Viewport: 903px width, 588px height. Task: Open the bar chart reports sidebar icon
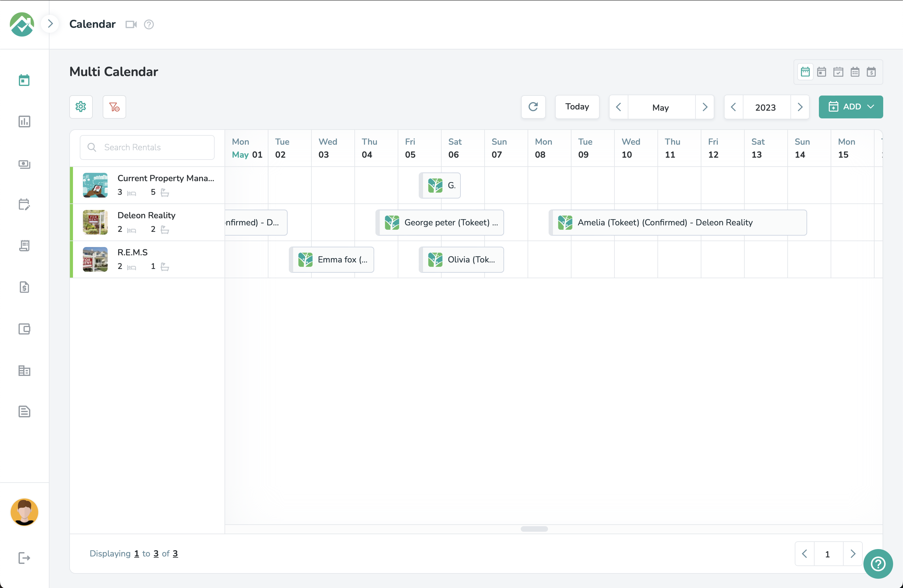coord(24,121)
